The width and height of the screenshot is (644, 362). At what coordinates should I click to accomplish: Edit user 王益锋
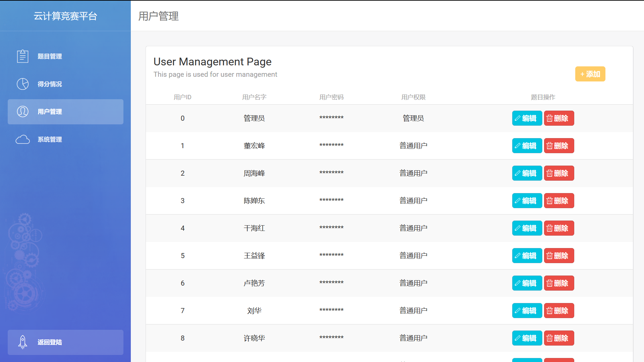point(527,256)
